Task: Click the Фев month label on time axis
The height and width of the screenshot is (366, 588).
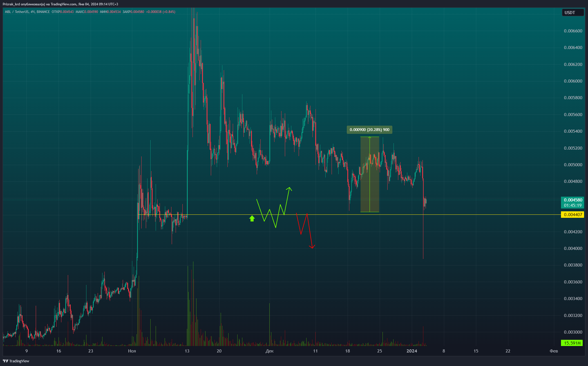Action: pyautogui.click(x=554, y=351)
